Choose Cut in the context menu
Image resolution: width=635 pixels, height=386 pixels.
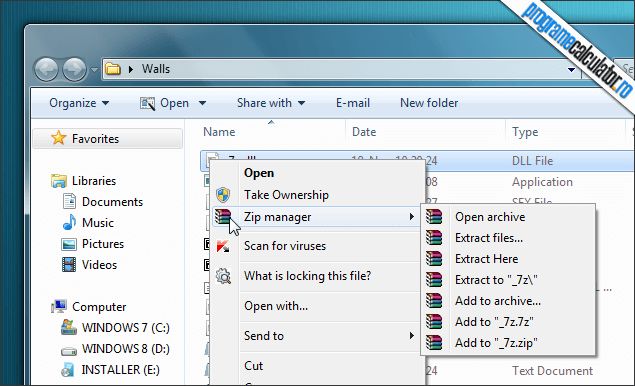point(254,366)
